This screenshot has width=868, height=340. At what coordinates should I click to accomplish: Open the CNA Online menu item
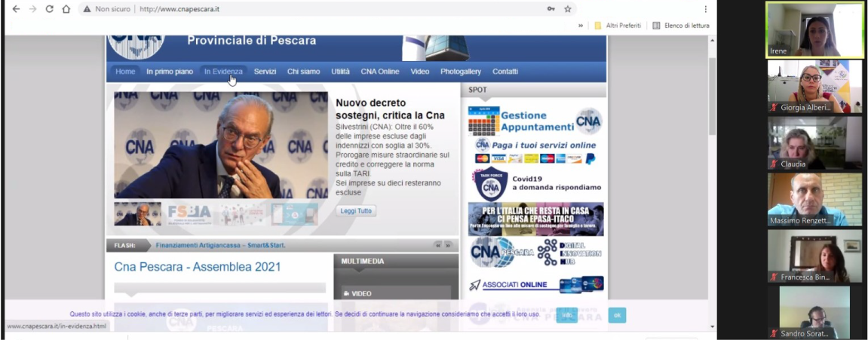[379, 72]
